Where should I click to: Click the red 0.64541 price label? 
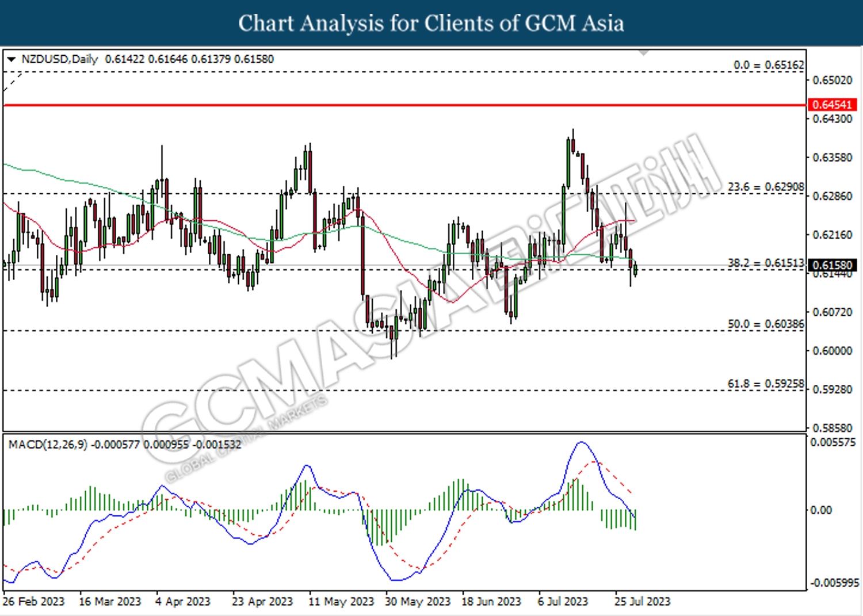tap(832, 105)
